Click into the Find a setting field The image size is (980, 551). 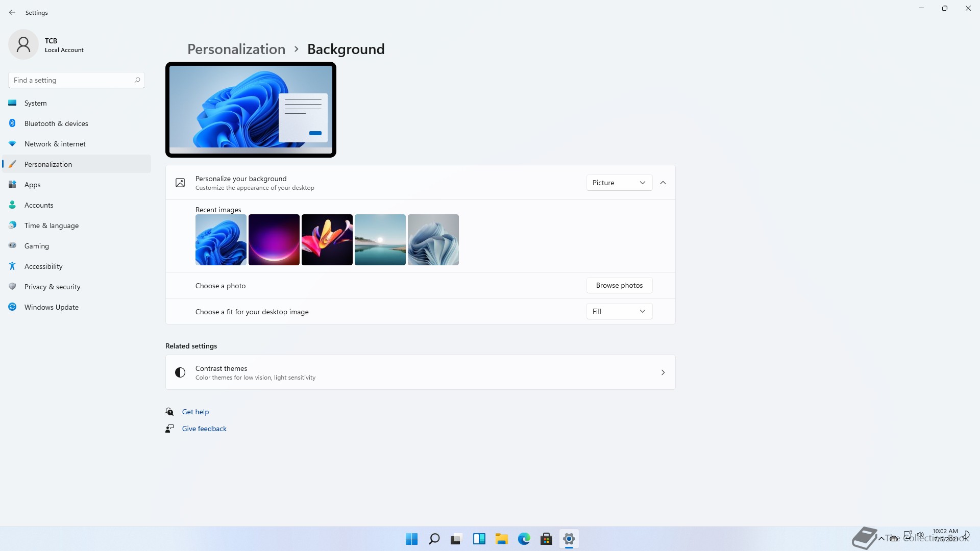pyautogui.click(x=77, y=80)
